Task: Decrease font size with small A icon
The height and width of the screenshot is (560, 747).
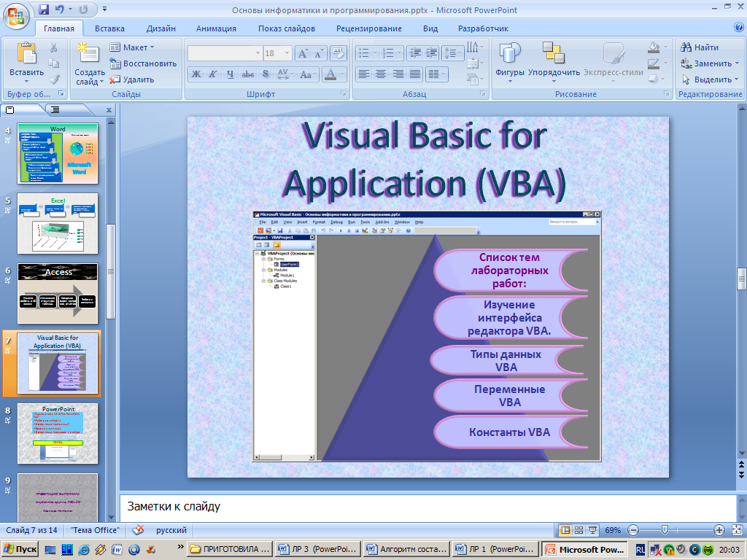Action: click(318, 53)
